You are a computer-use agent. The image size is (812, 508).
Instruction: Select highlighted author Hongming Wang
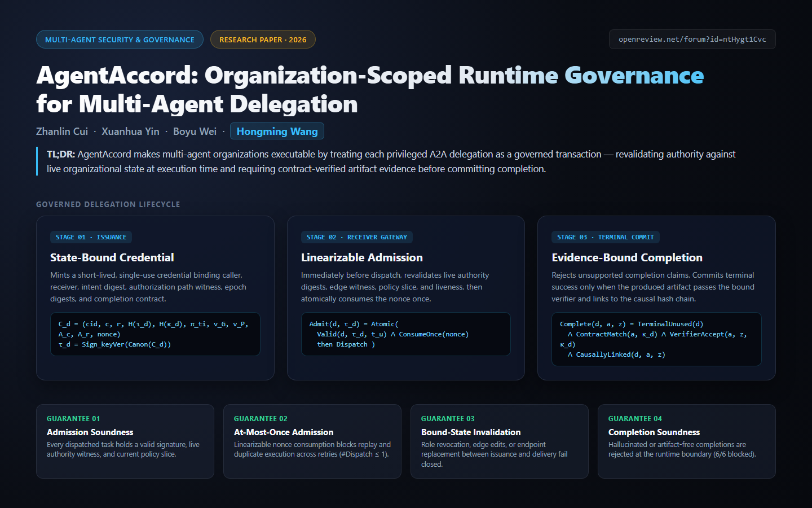pos(277,131)
